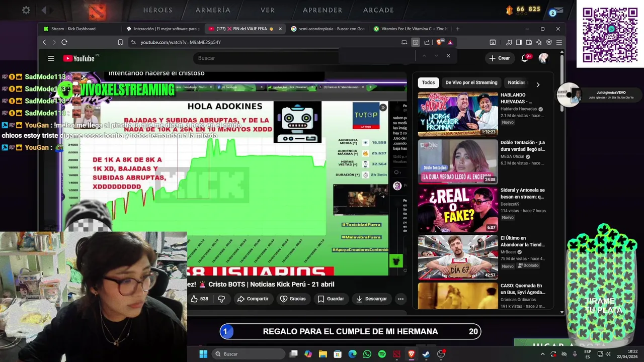Viewport: 644px width, 362px height.
Task: Open the YouTube account avatar
Action: (543, 58)
